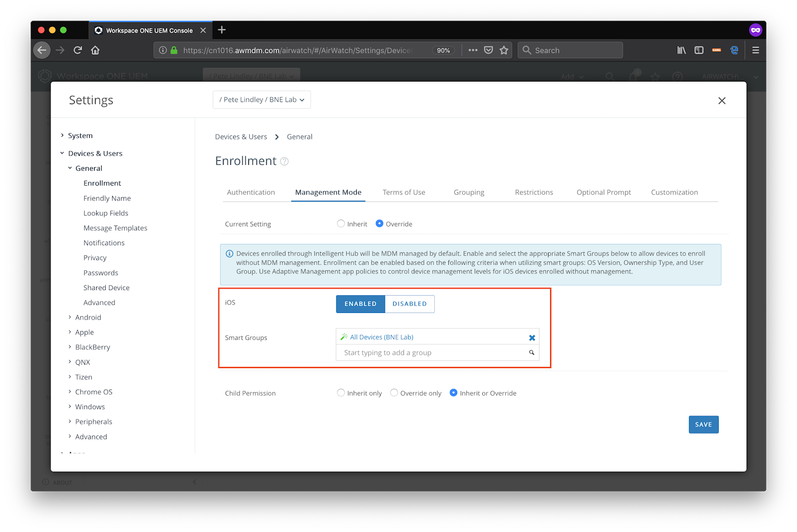Image resolution: width=797 pixels, height=532 pixels.
Task: Open the Terms of Use tab
Action: (404, 193)
